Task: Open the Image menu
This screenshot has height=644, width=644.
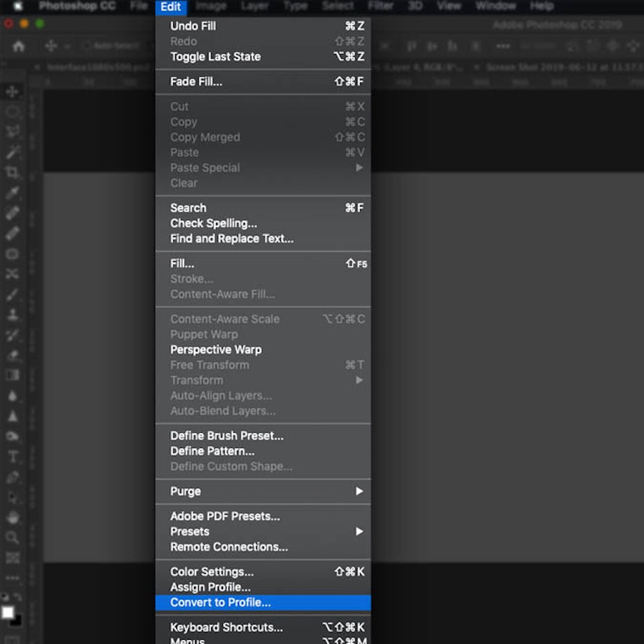Action: 211,6
